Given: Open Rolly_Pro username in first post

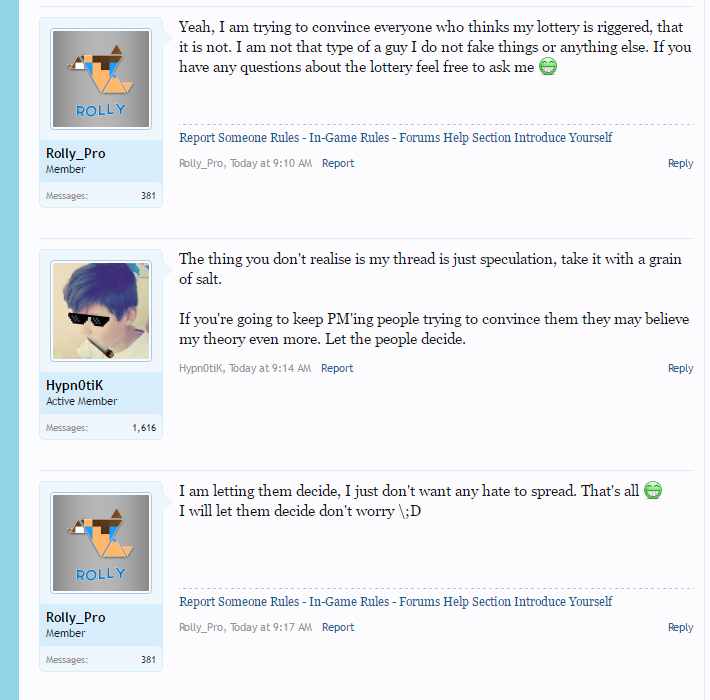Looking at the screenshot, I should point(75,153).
